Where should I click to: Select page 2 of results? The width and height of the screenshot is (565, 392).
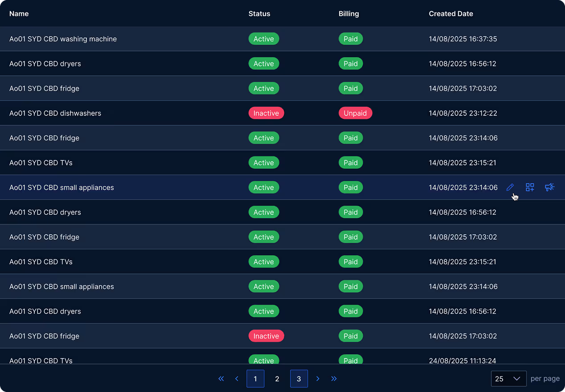tap(277, 379)
